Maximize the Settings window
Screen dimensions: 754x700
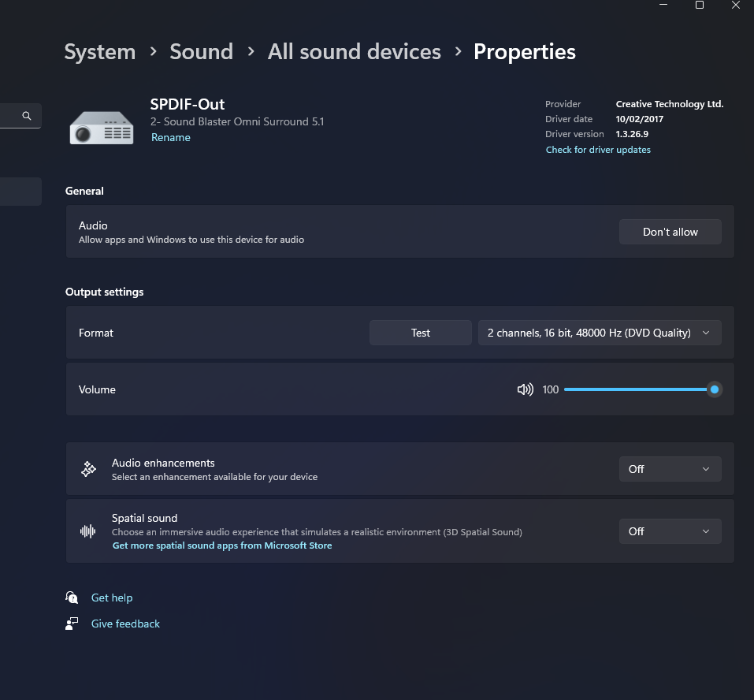click(x=699, y=6)
